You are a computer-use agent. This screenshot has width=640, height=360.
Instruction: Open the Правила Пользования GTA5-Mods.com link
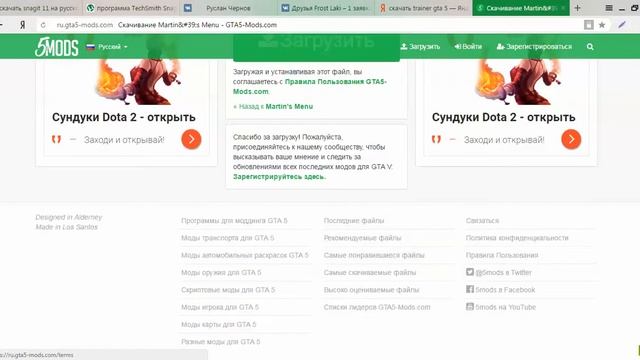(310, 87)
